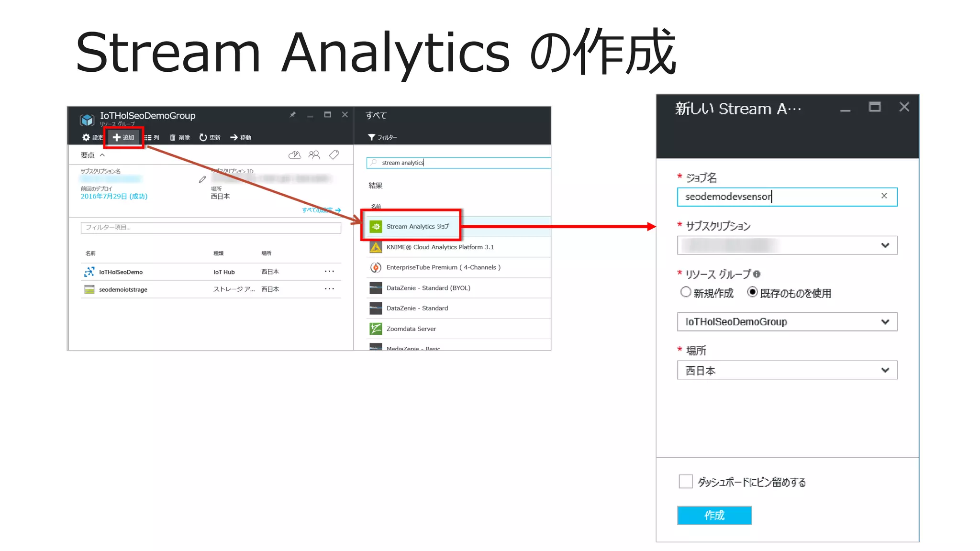Viewport: 980px width, 551px height.
Task: Clear the ジョブ名 field with X
Action: pos(884,196)
